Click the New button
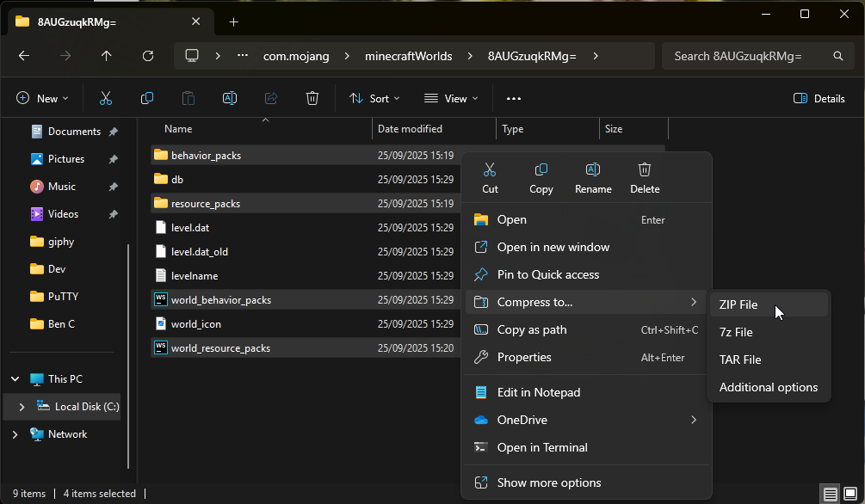Image resolution: width=865 pixels, height=504 pixels. point(42,99)
